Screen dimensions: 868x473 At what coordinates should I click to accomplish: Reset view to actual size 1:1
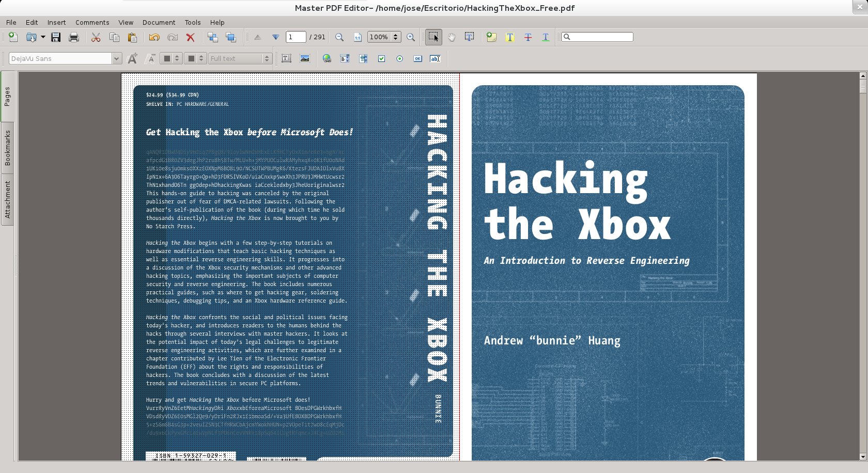click(x=358, y=37)
